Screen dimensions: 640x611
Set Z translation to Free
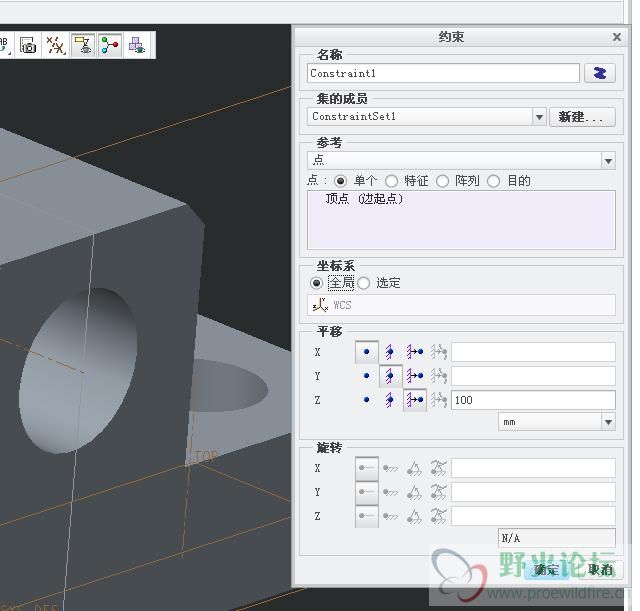coord(367,400)
